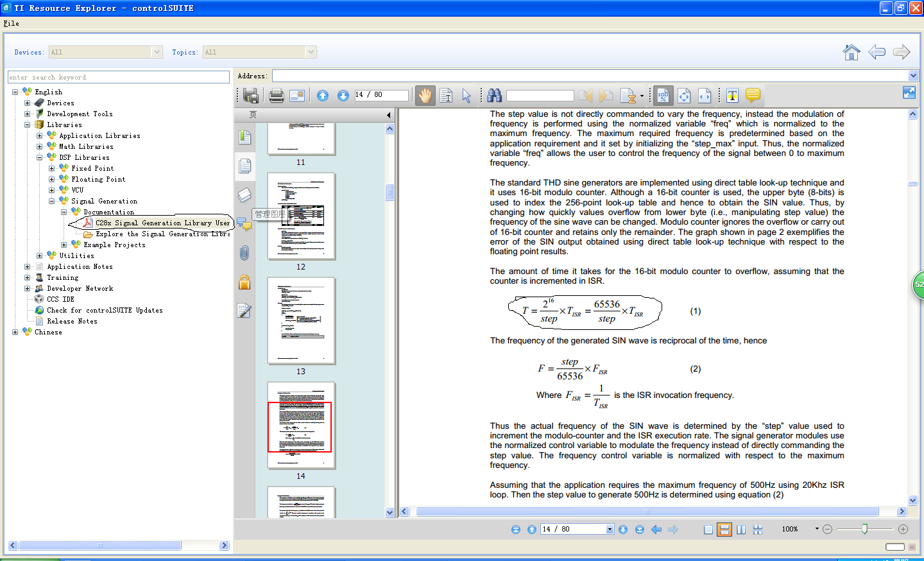Click the full screen toggle icon
Screen dimensions: 924x561
point(909,92)
